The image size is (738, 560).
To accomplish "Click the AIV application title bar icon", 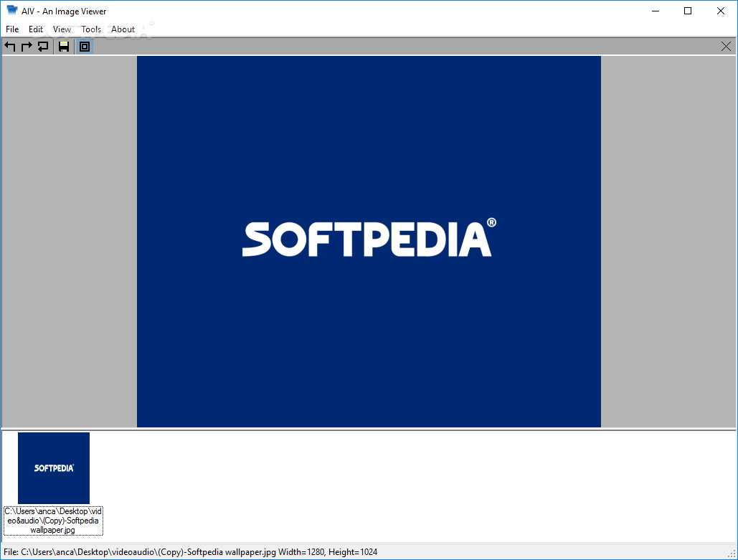I will [x=11, y=10].
